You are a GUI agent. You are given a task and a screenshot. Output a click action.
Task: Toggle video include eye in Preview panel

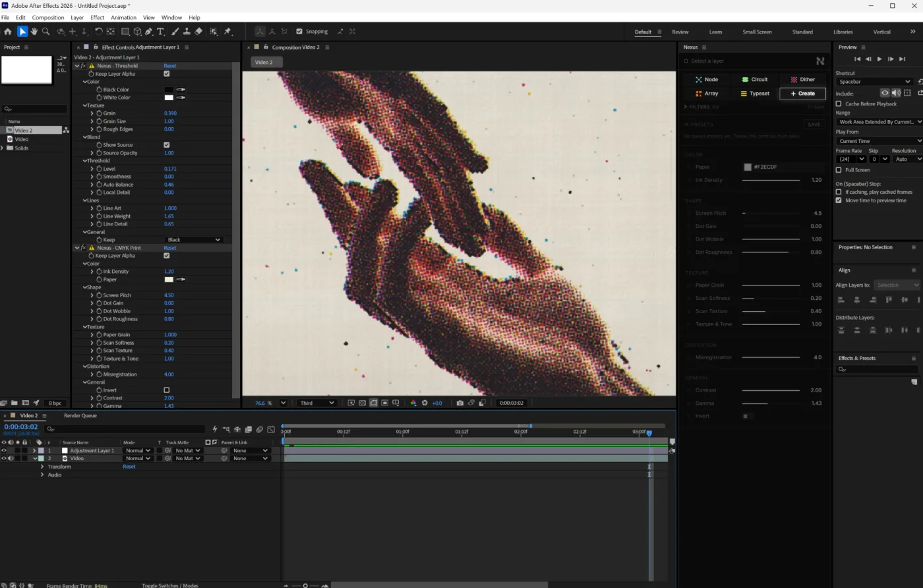point(885,93)
